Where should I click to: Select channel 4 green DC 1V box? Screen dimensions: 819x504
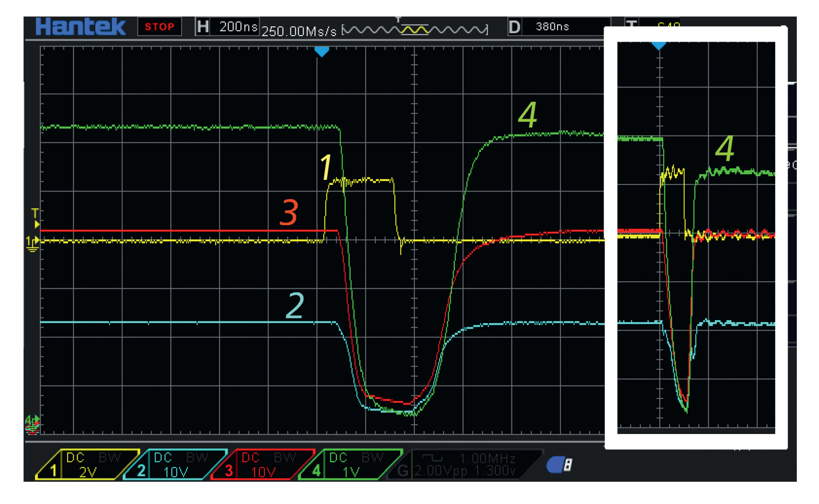point(350,464)
